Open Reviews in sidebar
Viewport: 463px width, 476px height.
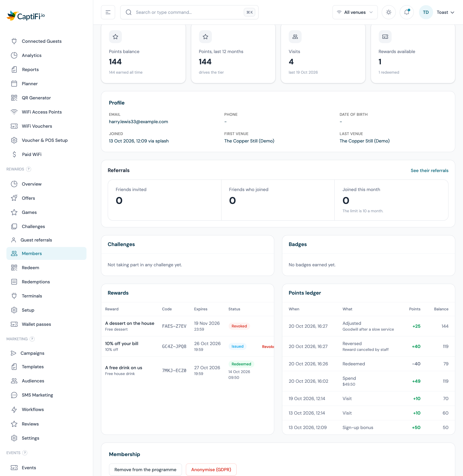click(46, 424)
